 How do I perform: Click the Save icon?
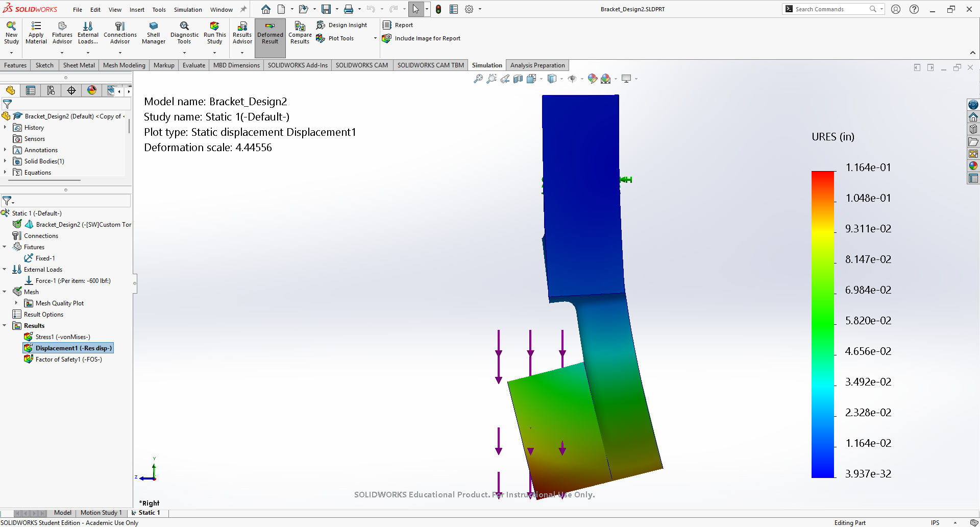point(326,9)
